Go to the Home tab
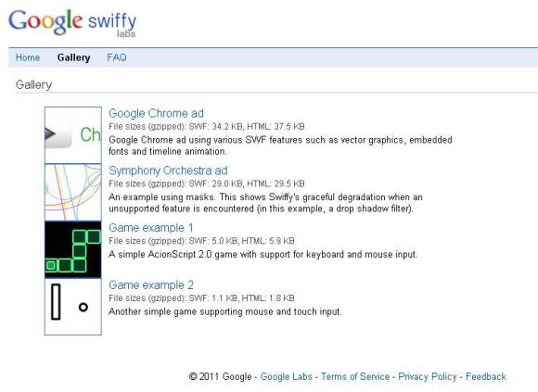This screenshot has width=538, height=392. (x=28, y=57)
